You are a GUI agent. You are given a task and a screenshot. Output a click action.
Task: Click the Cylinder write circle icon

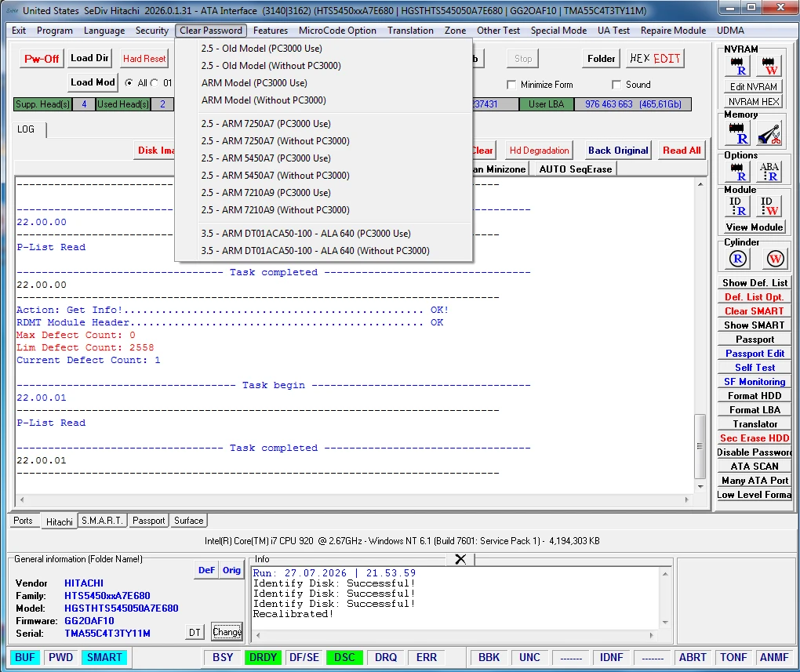tap(775, 259)
